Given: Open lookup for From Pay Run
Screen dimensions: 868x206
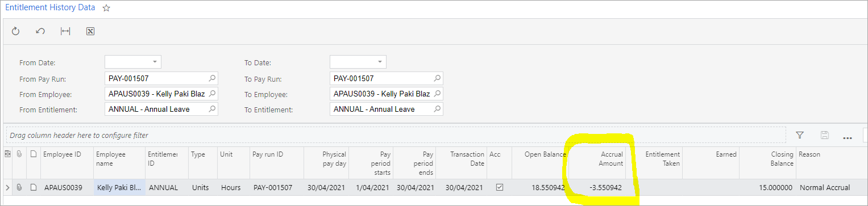Looking at the screenshot, I should [x=212, y=78].
